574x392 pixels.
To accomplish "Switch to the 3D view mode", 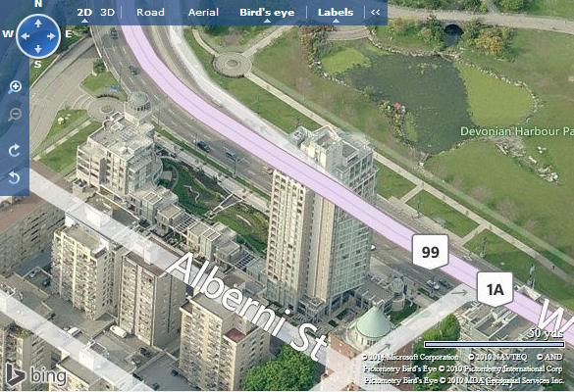I will point(108,13).
